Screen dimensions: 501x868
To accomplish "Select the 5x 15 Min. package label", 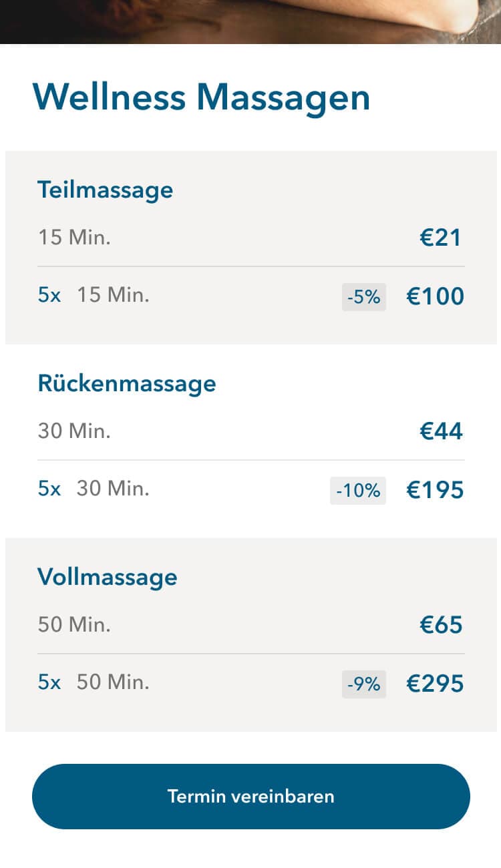I will [x=94, y=294].
